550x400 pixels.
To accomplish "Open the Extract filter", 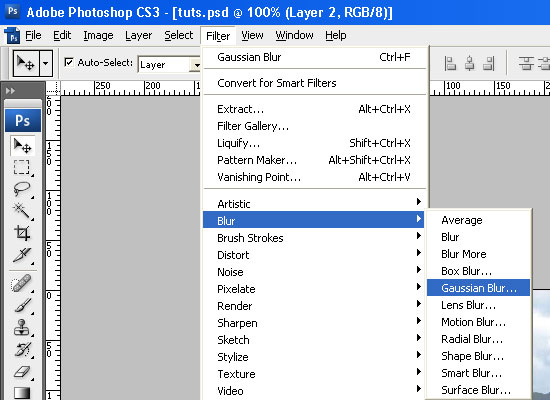I will tap(314, 109).
